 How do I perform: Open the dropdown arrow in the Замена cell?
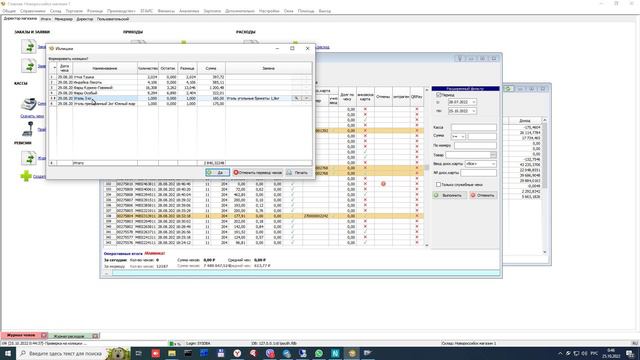pyautogui.click(x=306, y=98)
